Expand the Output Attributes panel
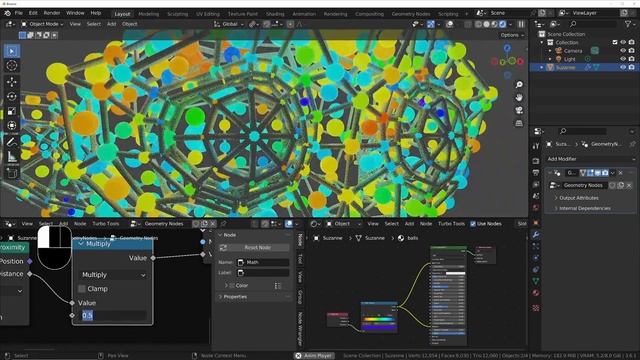This screenshot has height=360, width=640. coord(578,198)
